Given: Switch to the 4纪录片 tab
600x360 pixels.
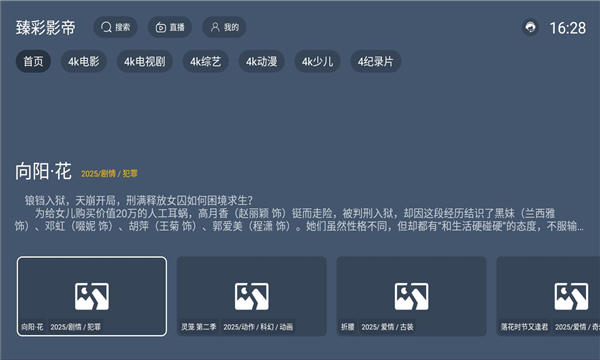Looking at the screenshot, I should click(x=376, y=61).
